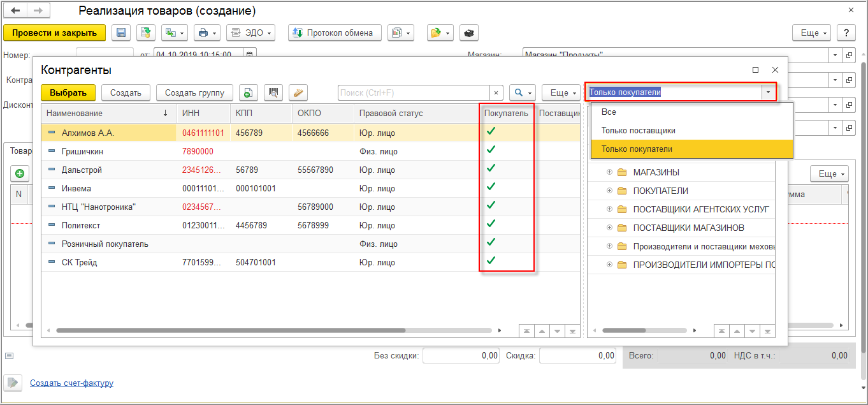Clear the search field with the X icon

coord(496,92)
